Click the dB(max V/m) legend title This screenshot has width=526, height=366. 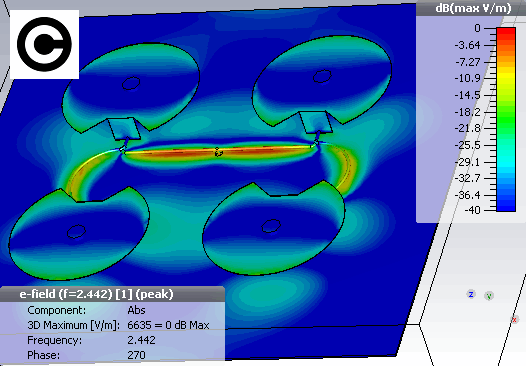tap(473, 8)
